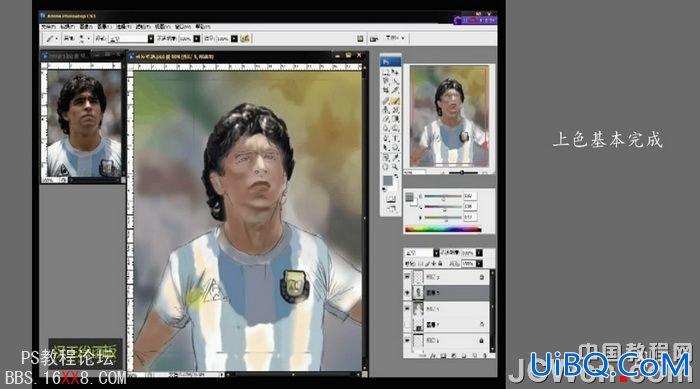Image resolution: width=700 pixels, height=389 pixels.
Task: Hide the bottom locked layer
Action: 407,340
